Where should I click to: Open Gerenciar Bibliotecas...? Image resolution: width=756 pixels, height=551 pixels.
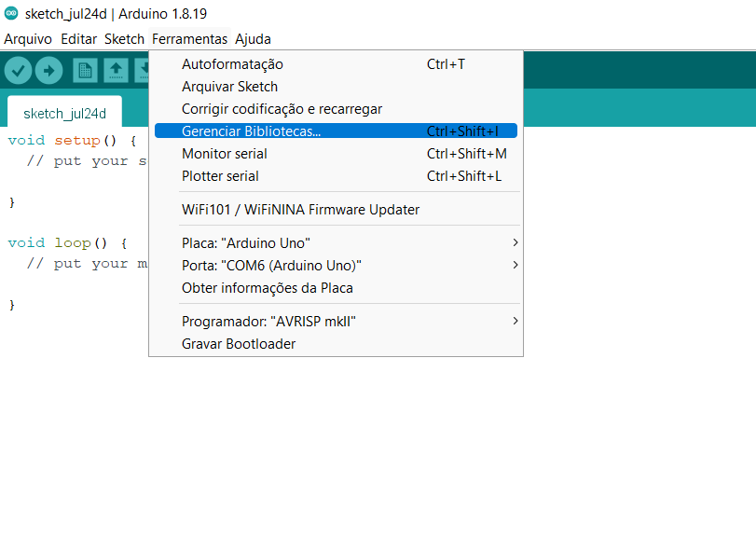pyautogui.click(x=337, y=131)
